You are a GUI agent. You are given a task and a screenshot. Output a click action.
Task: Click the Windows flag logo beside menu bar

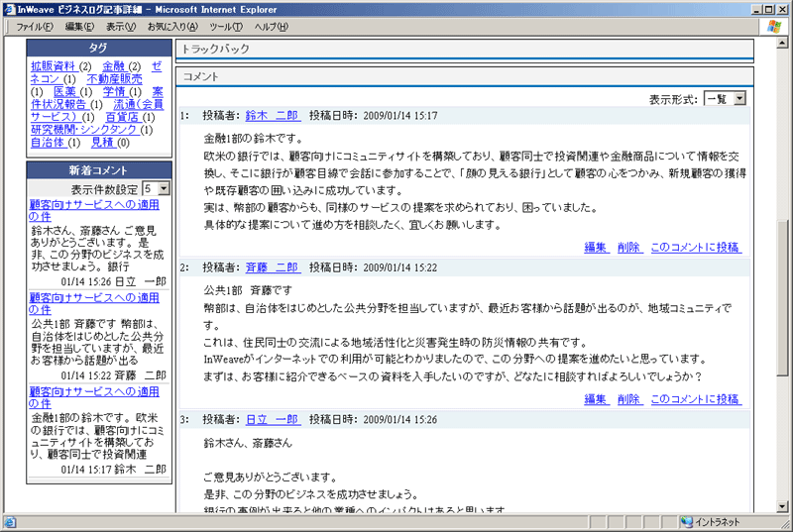774,27
